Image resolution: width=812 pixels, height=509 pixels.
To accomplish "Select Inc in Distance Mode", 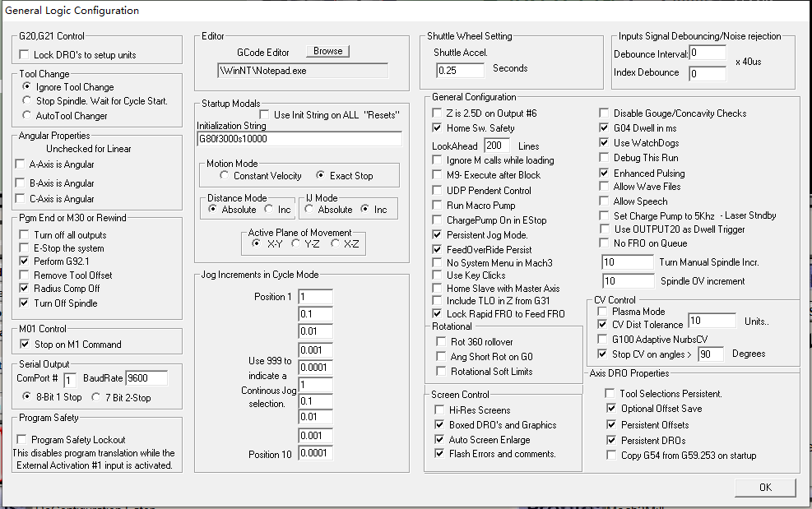I will point(269,209).
